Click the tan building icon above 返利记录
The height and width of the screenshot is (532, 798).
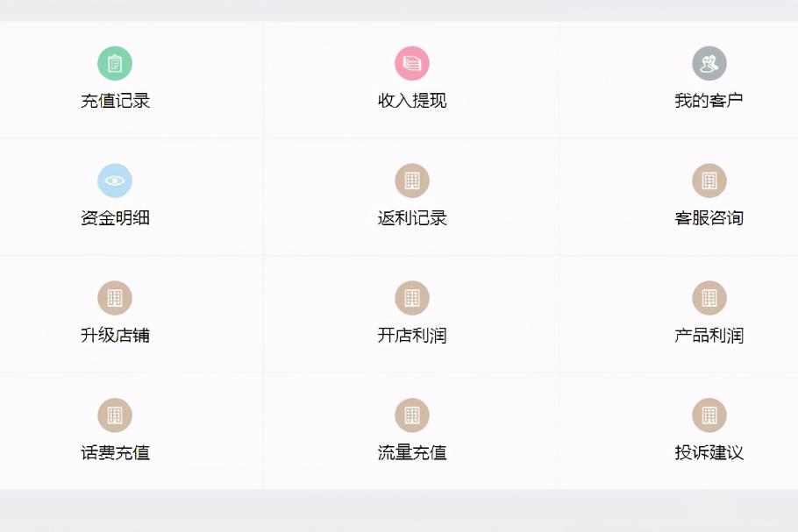(x=412, y=181)
